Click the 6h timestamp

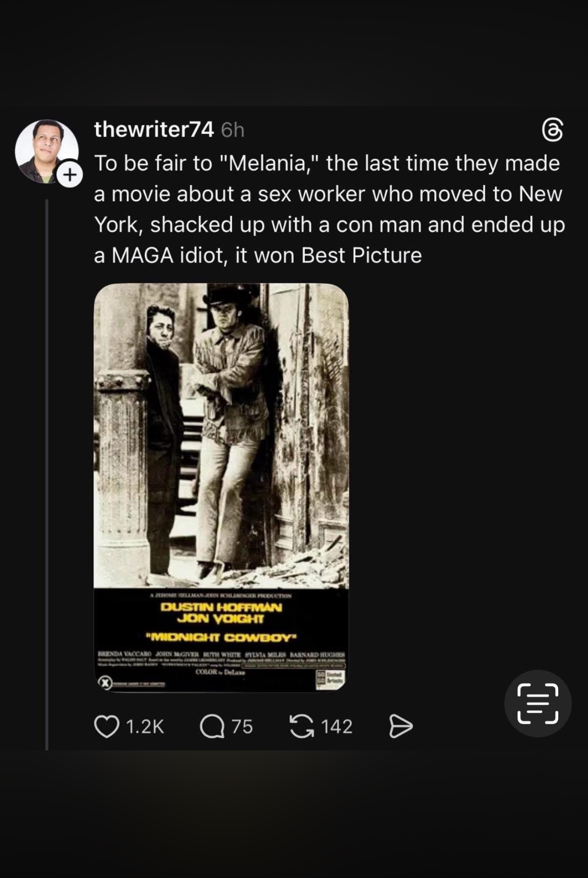[x=233, y=130]
